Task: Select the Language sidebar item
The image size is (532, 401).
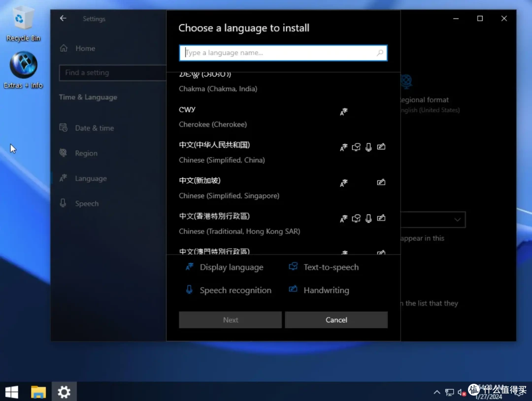Action: (91, 178)
